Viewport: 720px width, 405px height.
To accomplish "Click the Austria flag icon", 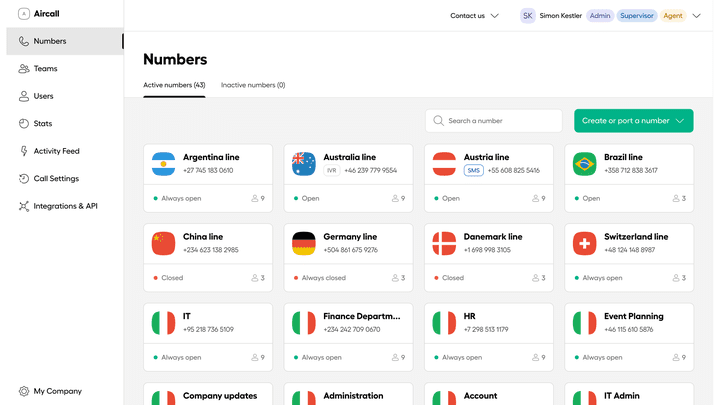I will tap(444, 164).
